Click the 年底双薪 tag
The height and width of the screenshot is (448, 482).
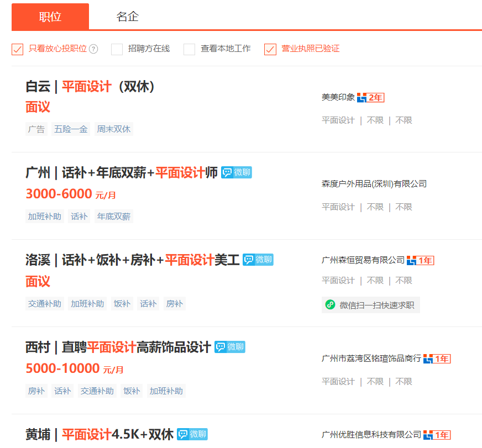tap(114, 217)
